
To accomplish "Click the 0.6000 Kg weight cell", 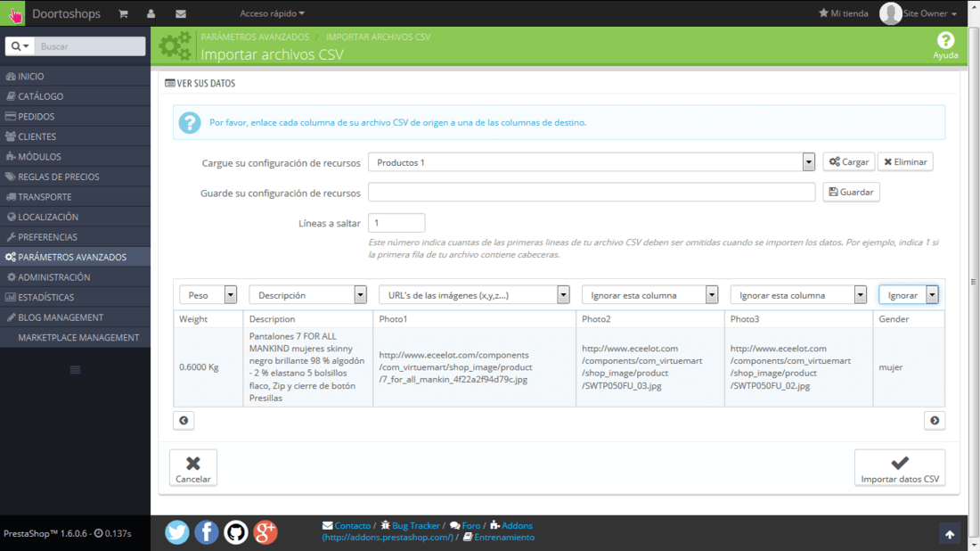I will pos(208,367).
